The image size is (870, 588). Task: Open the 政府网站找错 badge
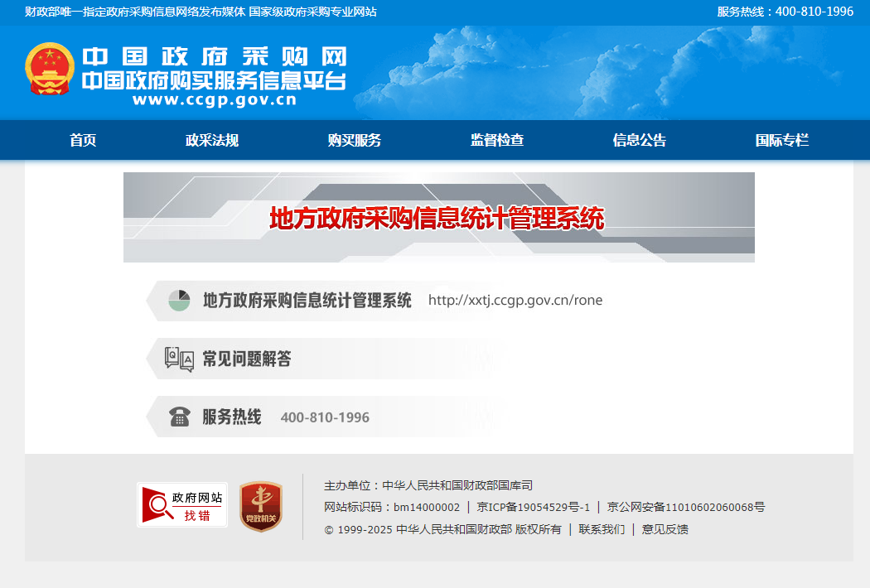click(x=182, y=505)
